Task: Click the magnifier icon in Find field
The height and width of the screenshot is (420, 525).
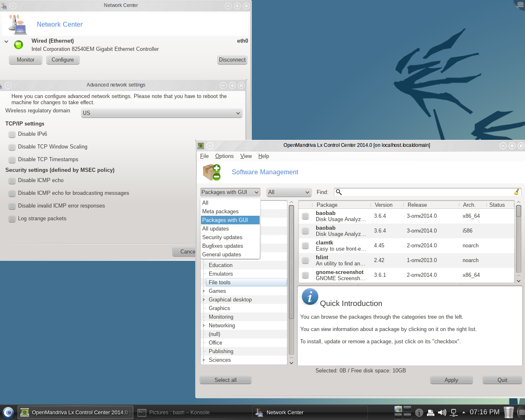Action: [x=339, y=192]
